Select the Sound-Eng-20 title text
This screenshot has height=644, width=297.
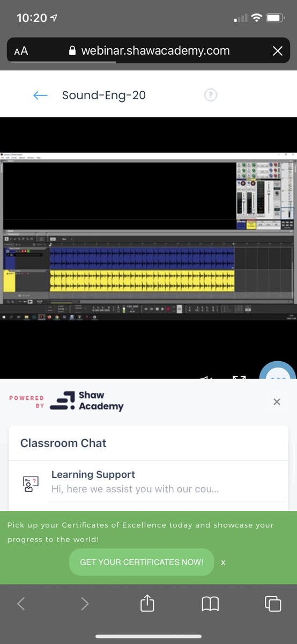point(104,96)
